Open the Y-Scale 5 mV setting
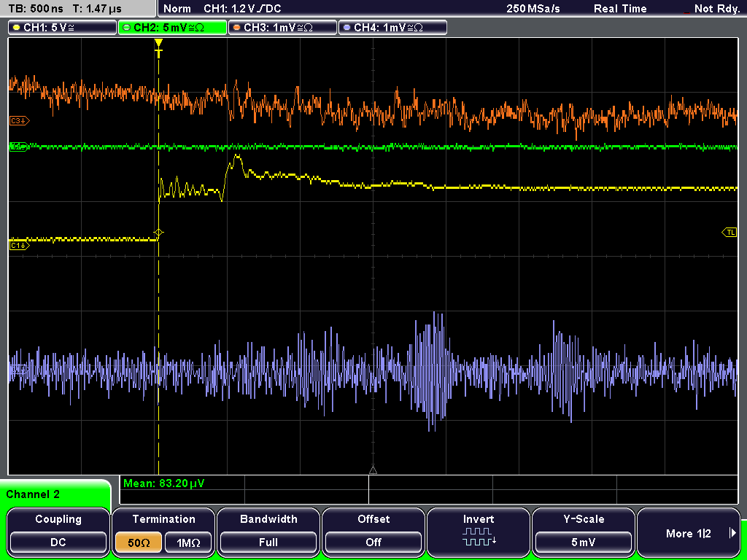The width and height of the screenshot is (747, 560). pyautogui.click(x=583, y=532)
